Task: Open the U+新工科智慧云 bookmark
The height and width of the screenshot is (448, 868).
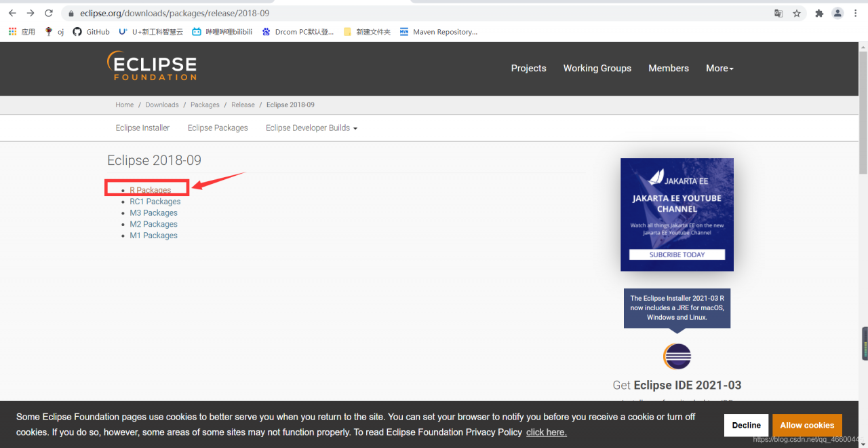Action: 151,32
